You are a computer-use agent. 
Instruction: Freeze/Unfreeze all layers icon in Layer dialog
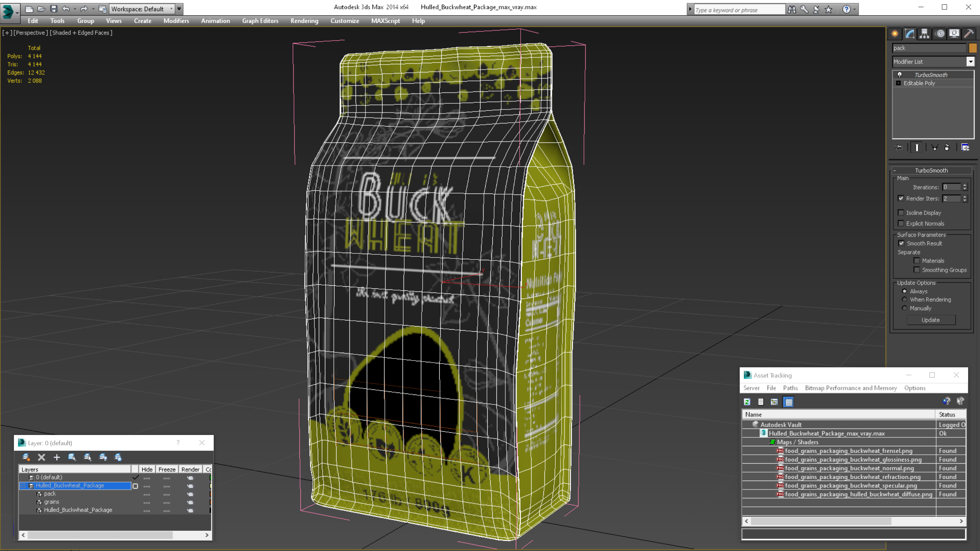tap(118, 457)
